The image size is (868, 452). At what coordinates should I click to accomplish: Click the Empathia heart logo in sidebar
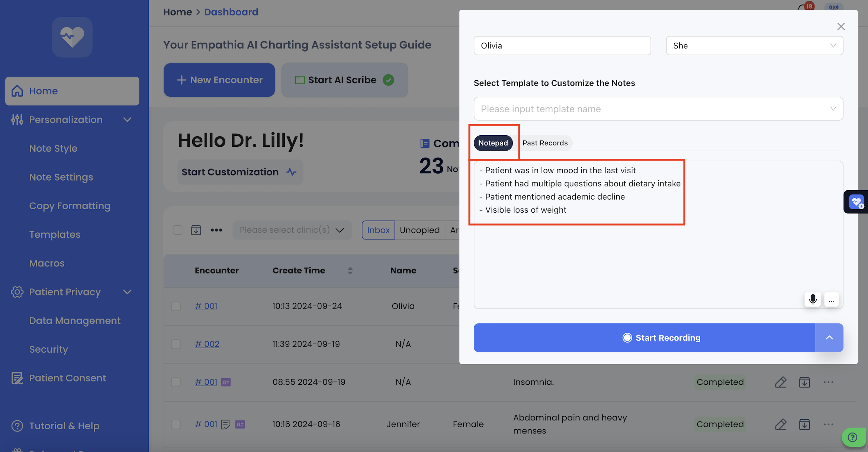[72, 37]
